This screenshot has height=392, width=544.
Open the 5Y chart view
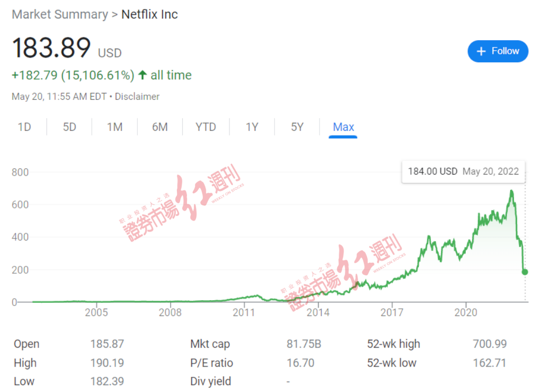[297, 127]
